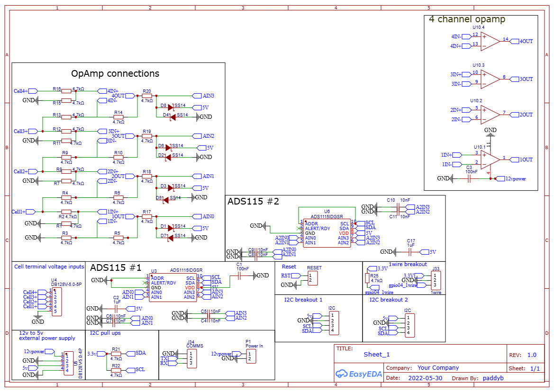
Task: Select the D8 SS14 diode symbol
Action: (169, 107)
